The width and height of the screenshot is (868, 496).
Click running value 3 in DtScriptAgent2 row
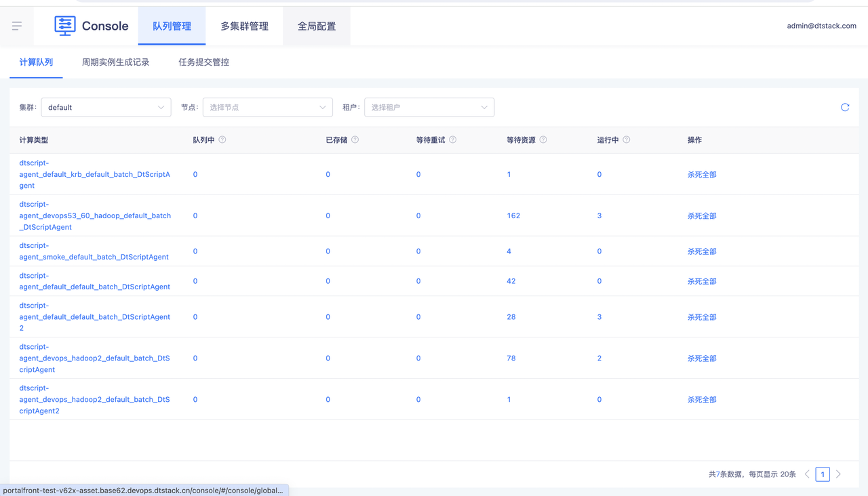pyautogui.click(x=599, y=317)
